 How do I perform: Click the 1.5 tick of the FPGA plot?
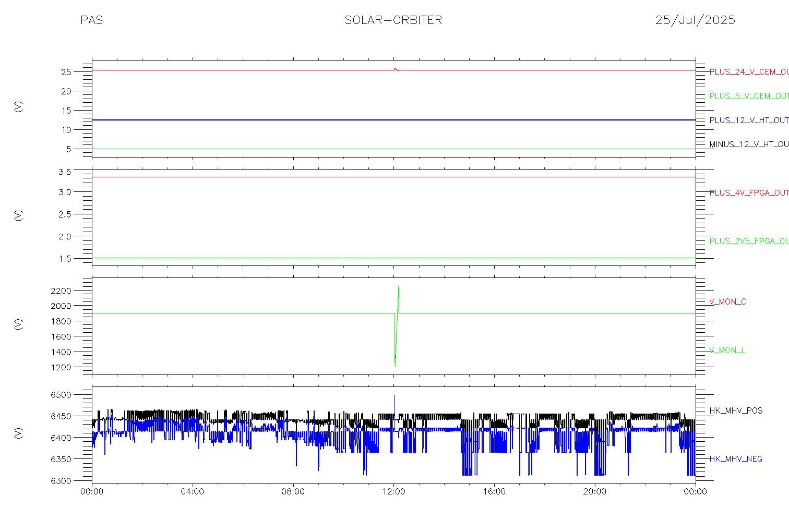[x=65, y=259]
